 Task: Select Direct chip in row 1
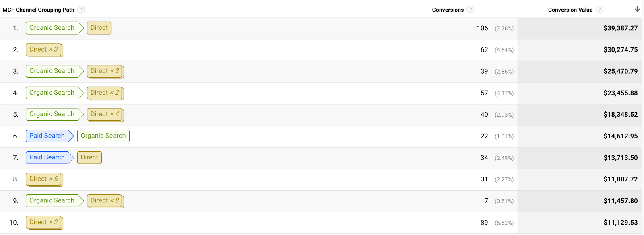tap(99, 28)
